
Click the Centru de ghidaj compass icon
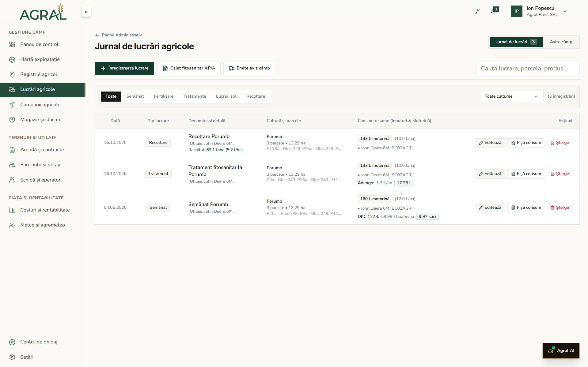pos(12,342)
